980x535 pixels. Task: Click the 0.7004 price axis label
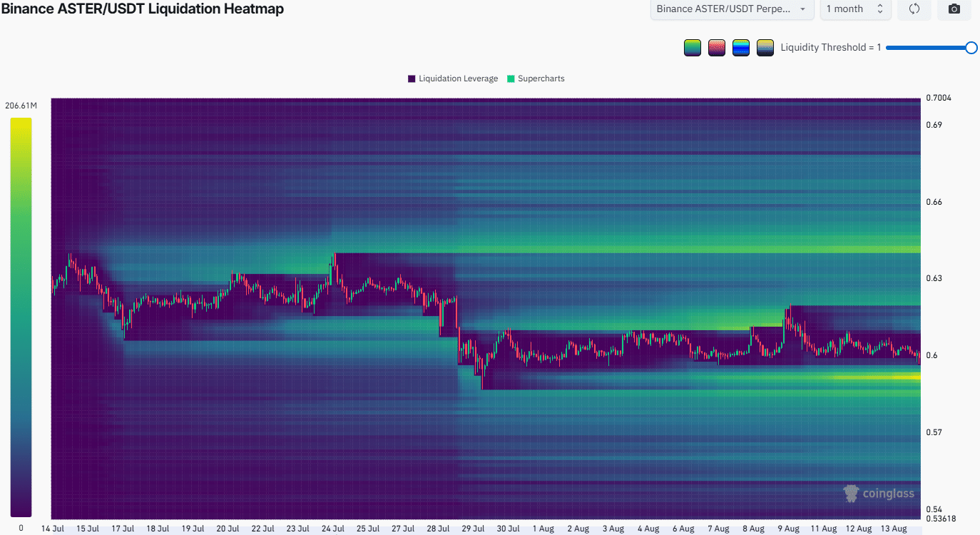coord(938,98)
